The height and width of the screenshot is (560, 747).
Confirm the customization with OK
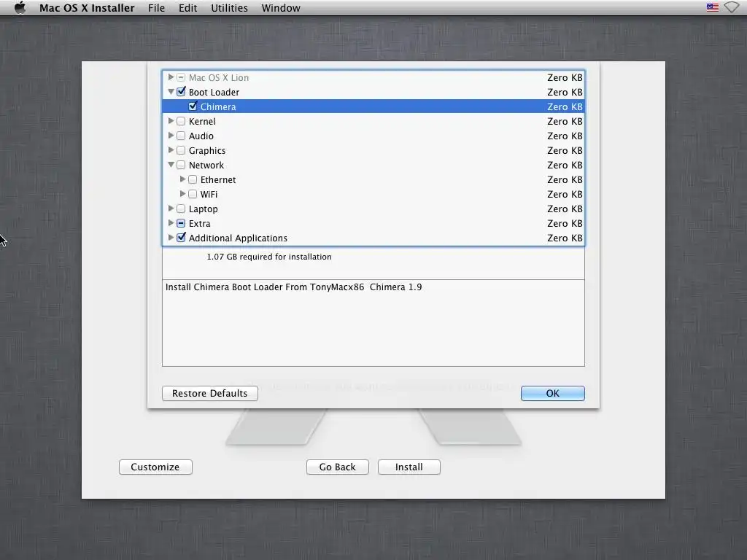pyautogui.click(x=553, y=393)
